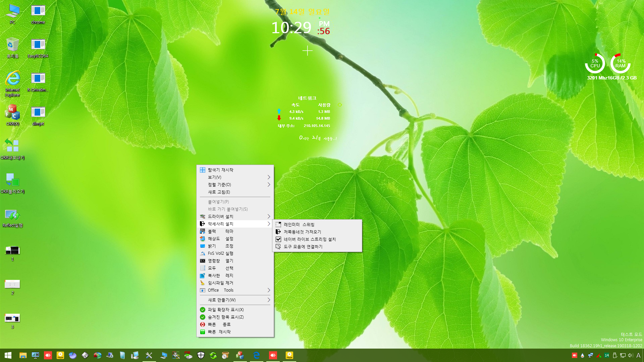Click the 10:29 clock widget
Image resolution: width=644 pixels, height=362 pixels.
tap(291, 27)
